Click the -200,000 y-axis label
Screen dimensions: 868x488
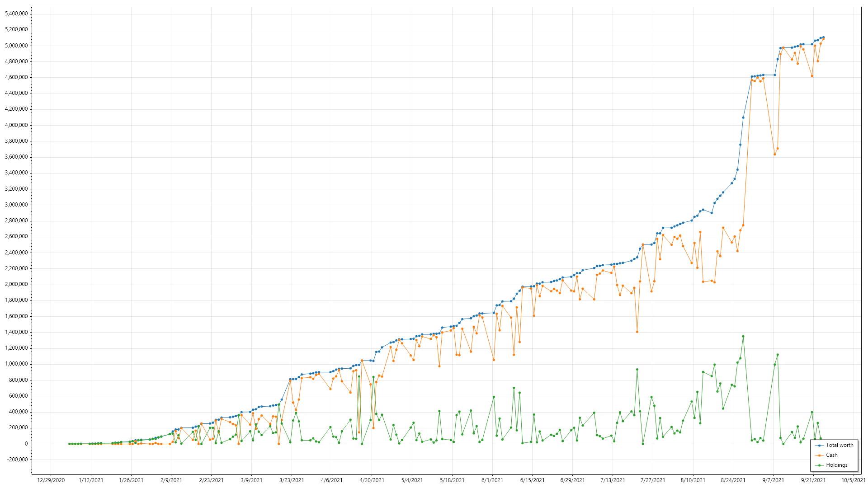pyautogui.click(x=18, y=460)
